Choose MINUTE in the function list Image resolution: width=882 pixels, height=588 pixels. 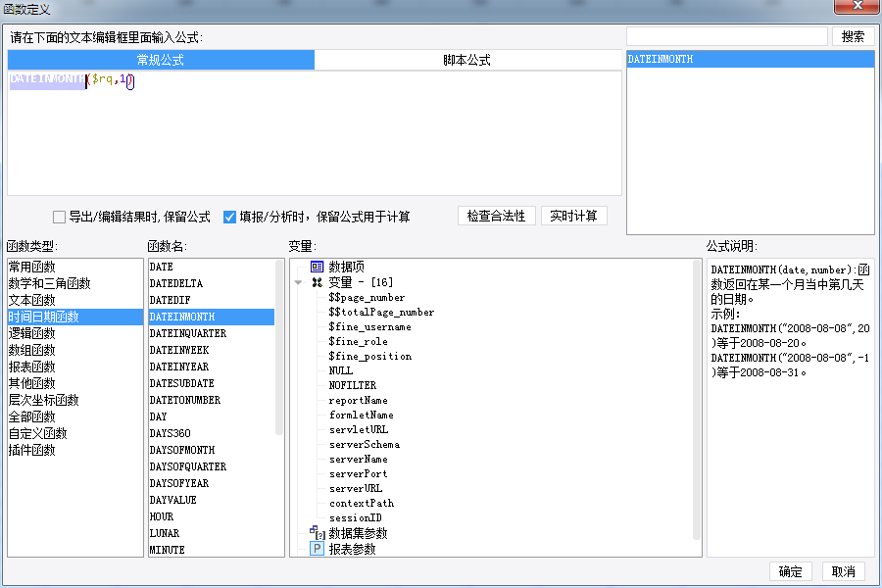[x=212, y=550]
